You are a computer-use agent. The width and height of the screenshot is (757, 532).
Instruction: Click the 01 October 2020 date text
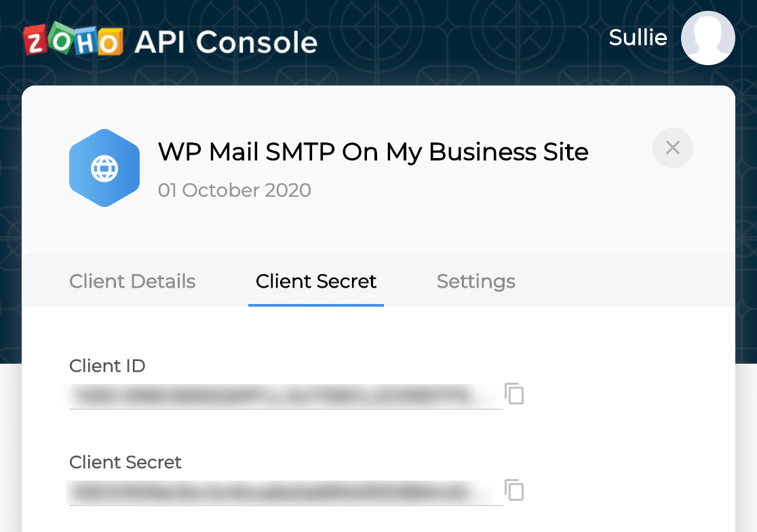[235, 190]
